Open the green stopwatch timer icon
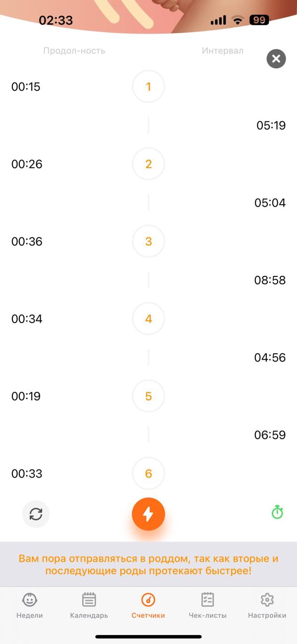The image size is (297, 644). point(277,513)
